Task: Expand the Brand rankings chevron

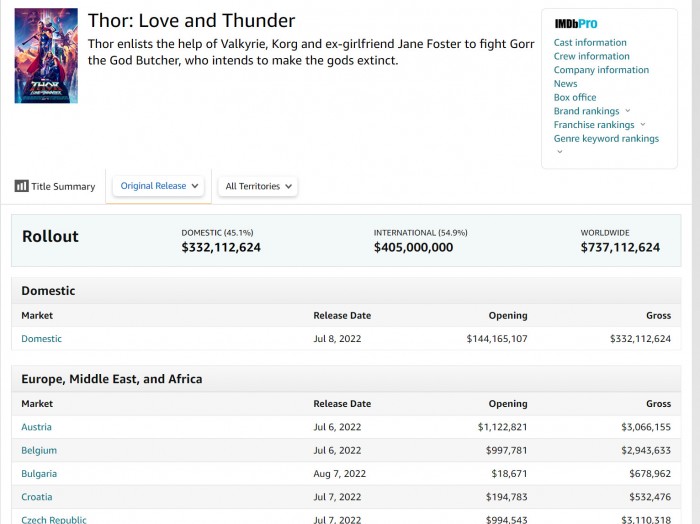Action: click(x=627, y=111)
